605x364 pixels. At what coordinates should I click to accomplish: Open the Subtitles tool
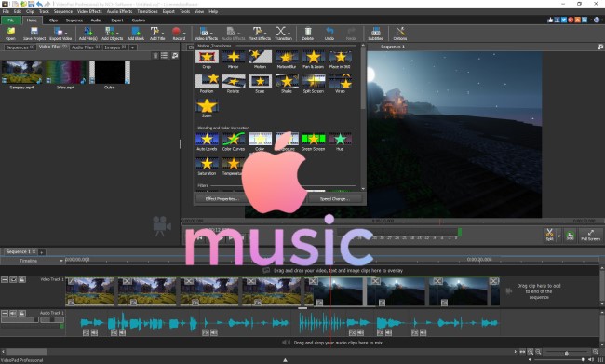[375, 33]
